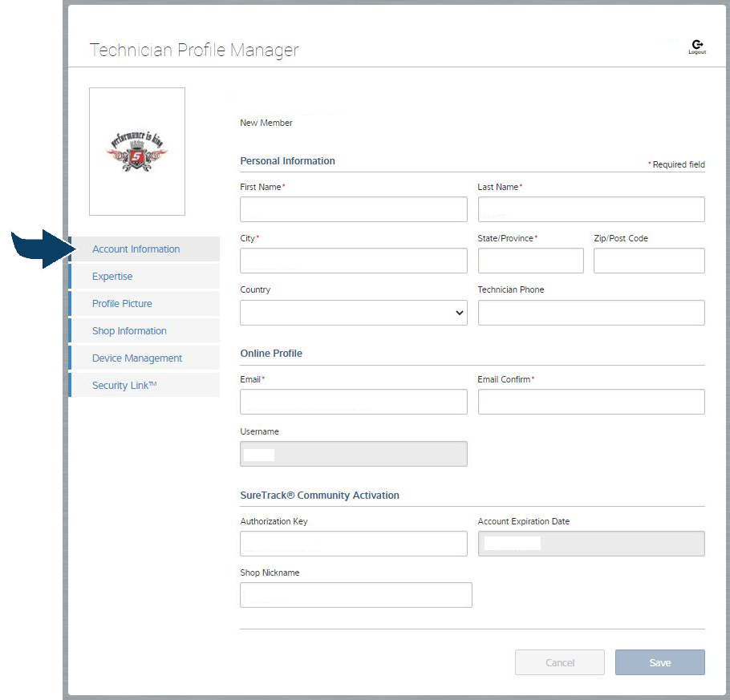The height and width of the screenshot is (700, 730).
Task: Click inside the First Name field
Action: (x=353, y=209)
